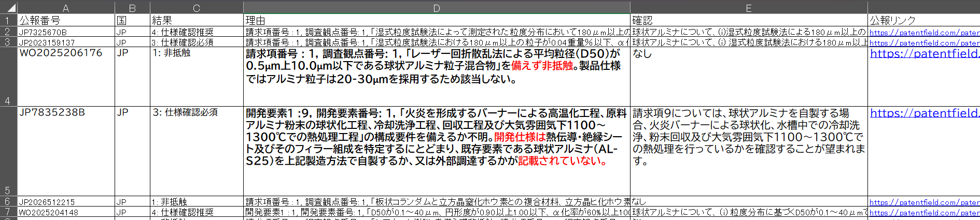
Task: Select row 4 header
Action: [x=9, y=77]
